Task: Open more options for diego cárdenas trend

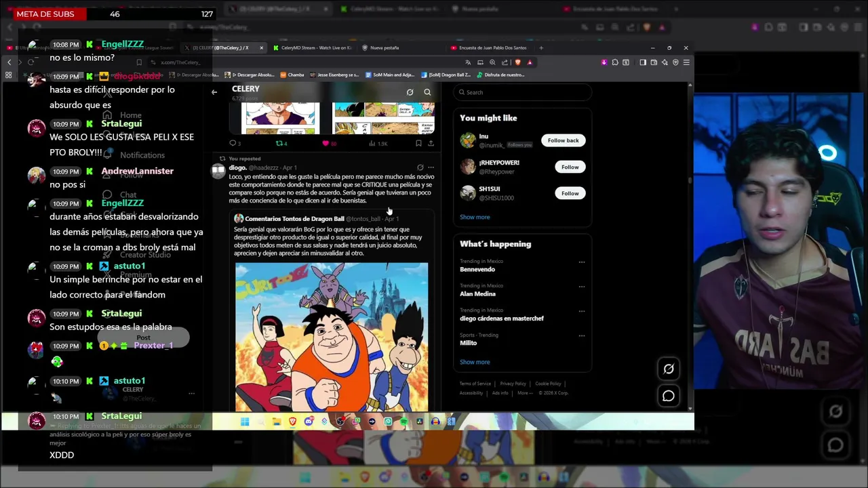Action: point(582,311)
